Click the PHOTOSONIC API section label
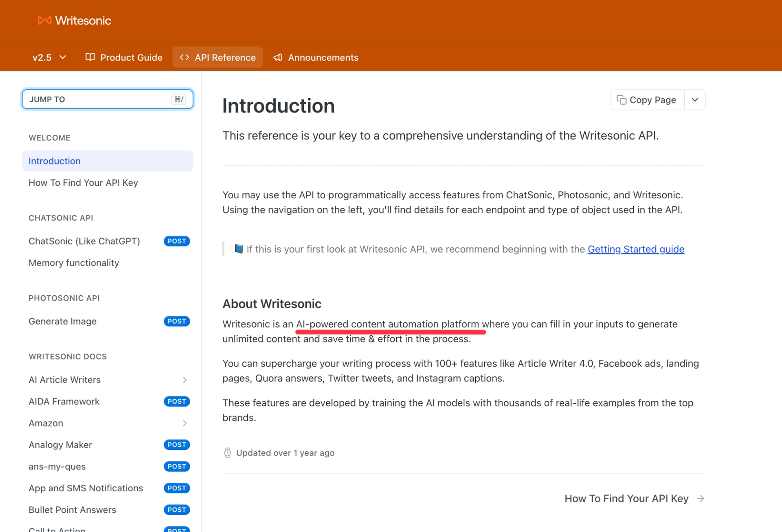Screen dimensions: 782x532 coord(64,298)
